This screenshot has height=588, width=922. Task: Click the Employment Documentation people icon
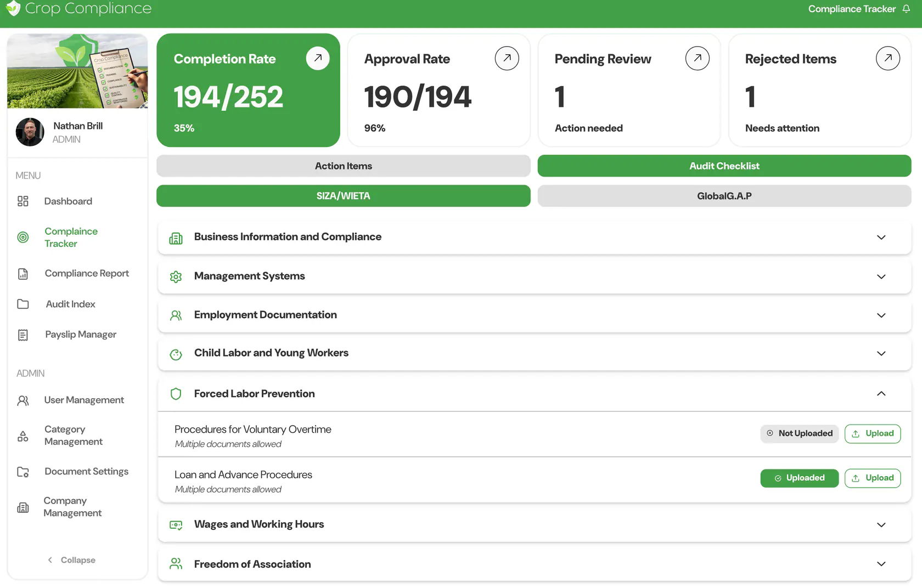(x=176, y=315)
